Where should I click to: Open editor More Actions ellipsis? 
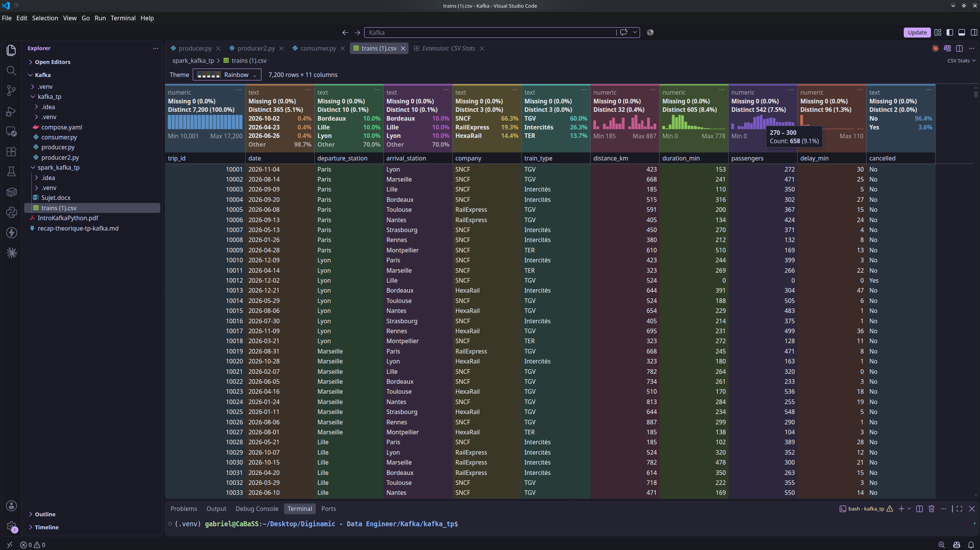[972, 48]
